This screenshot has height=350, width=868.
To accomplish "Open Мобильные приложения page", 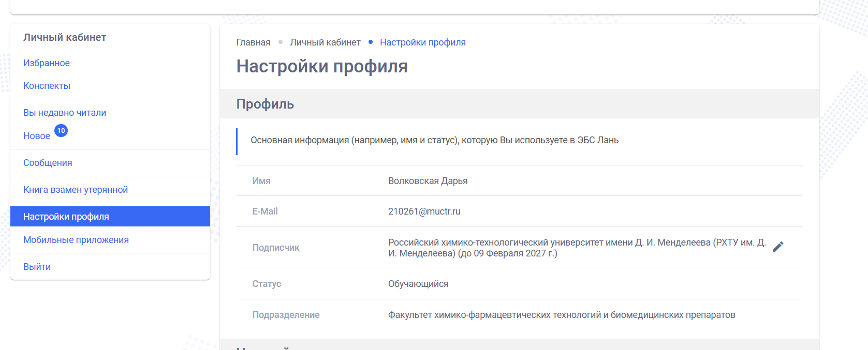I will coord(76,240).
